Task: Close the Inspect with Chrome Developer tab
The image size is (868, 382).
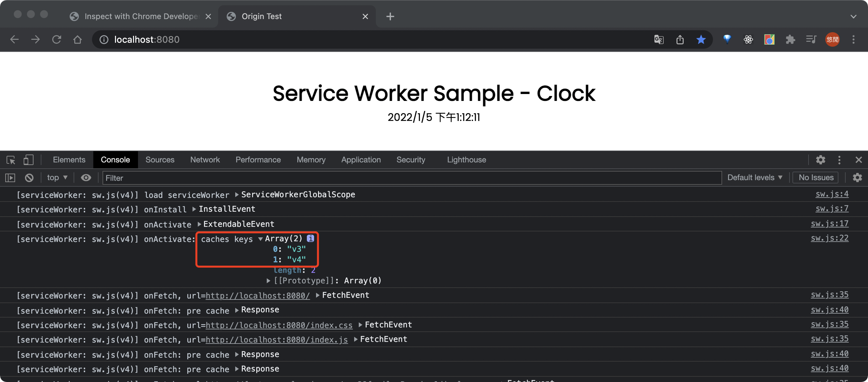Action: pyautogui.click(x=208, y=16)
